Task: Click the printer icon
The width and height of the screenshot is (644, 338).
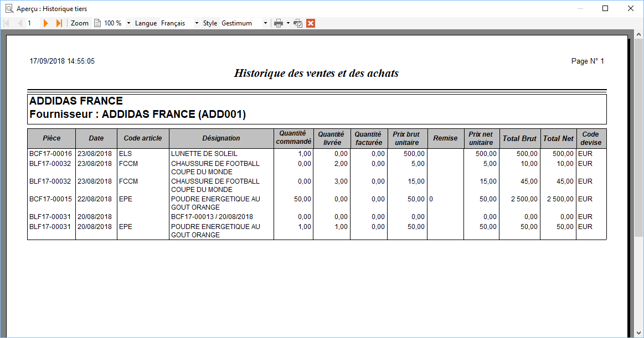Action: click(x=279, y=23)
